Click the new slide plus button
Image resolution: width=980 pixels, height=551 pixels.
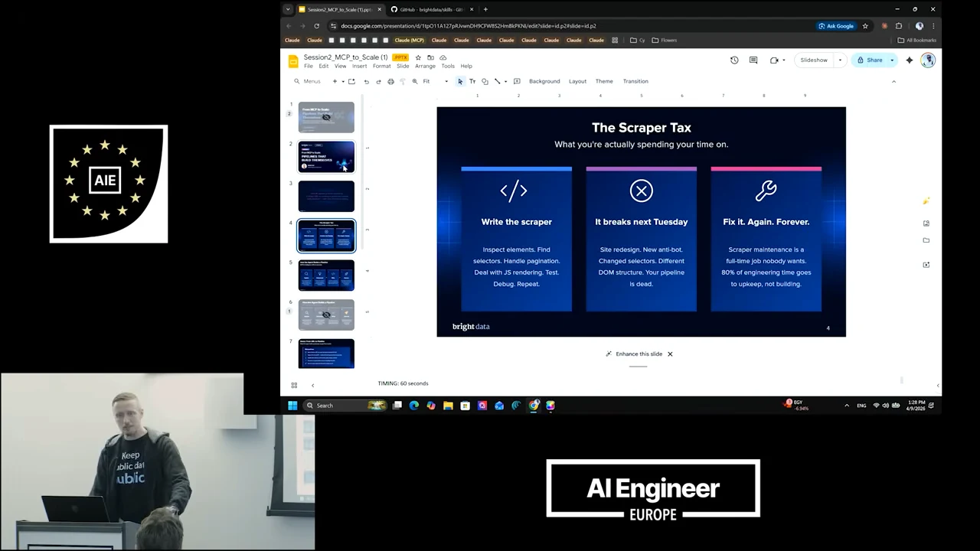pos(335,81)
